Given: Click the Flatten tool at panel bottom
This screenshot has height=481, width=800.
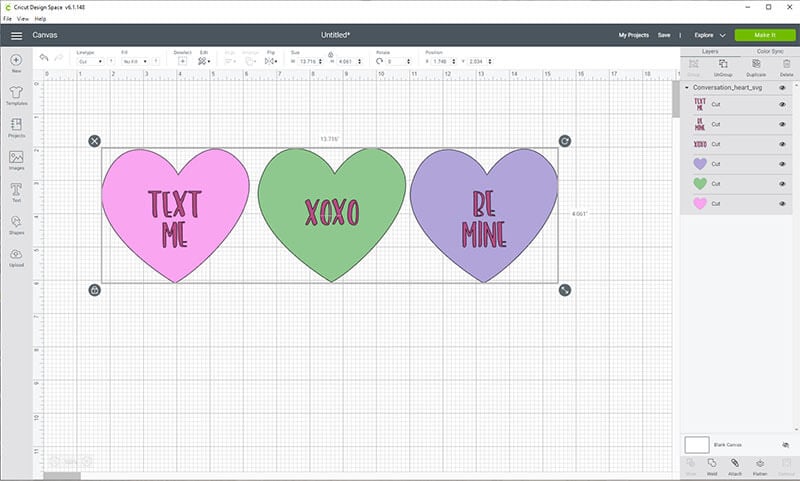Looking at the screenshot, I should pos(758,466).
